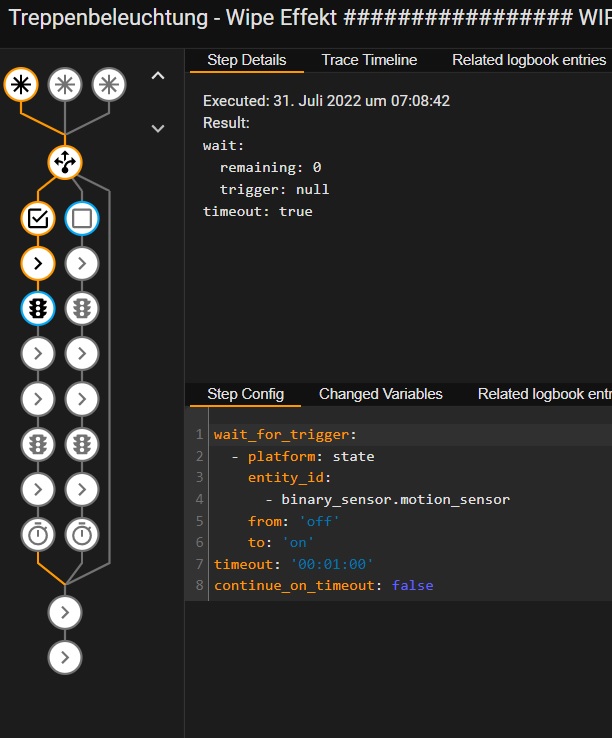
Task: Select the delay timer node in right branch
Action: (x=82, y=535)
